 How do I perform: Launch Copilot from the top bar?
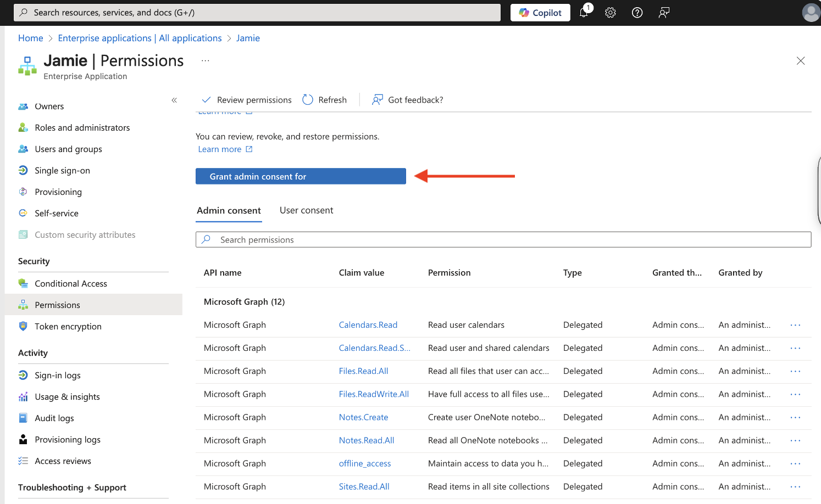540,12
